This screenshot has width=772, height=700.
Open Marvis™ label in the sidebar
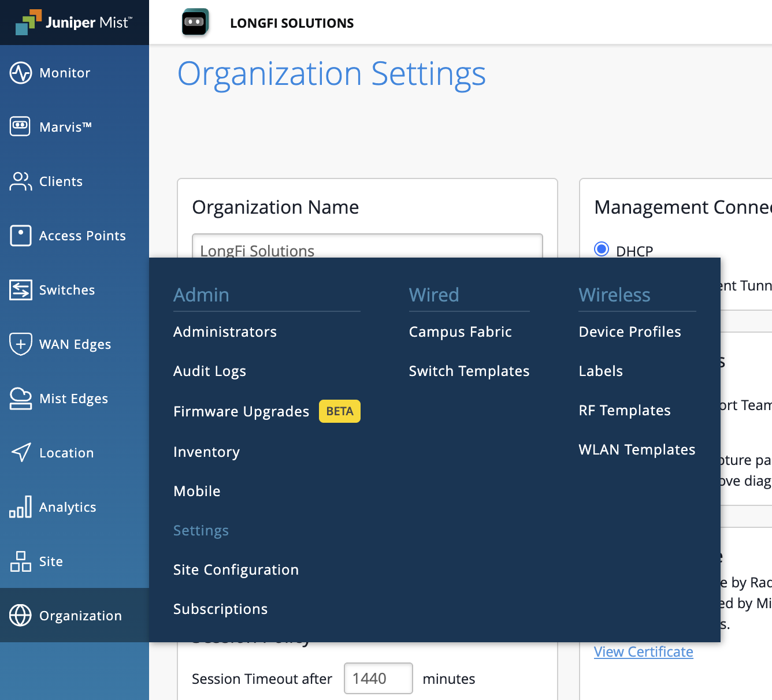65,127
